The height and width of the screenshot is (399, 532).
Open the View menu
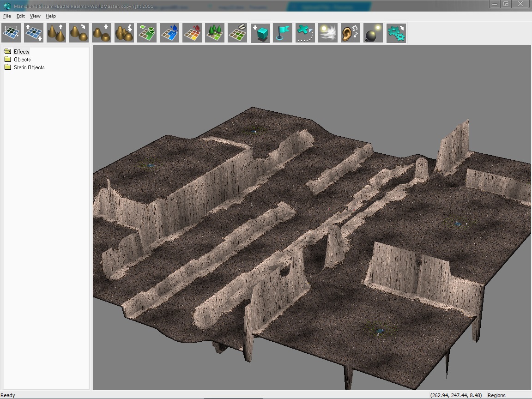tap(35, 16)
